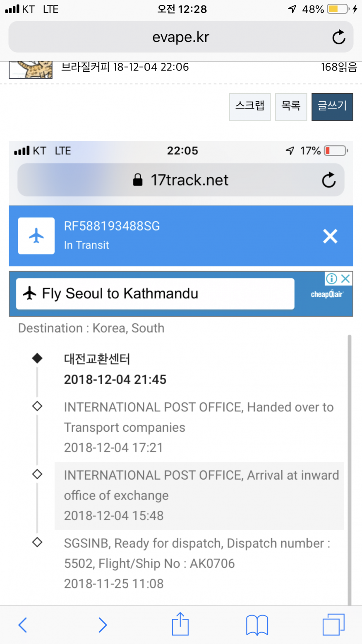Click the ad info icon

331,279
